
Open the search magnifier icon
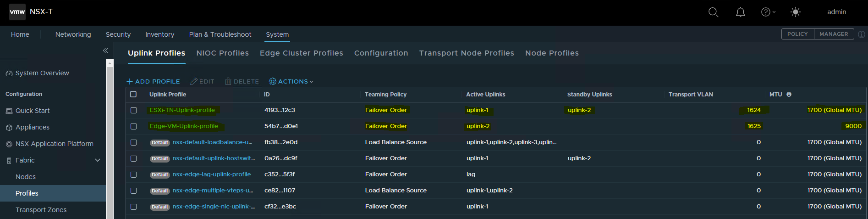click(713, 12)
